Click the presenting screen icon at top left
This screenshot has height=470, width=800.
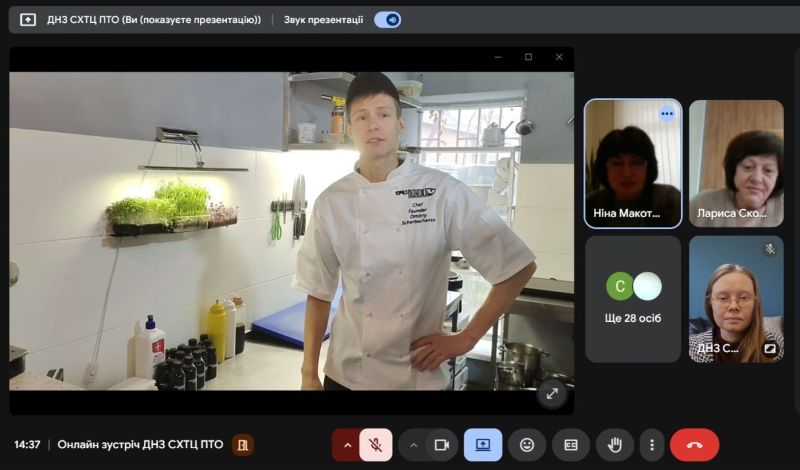pyautogui.click(x=28, y=20)
